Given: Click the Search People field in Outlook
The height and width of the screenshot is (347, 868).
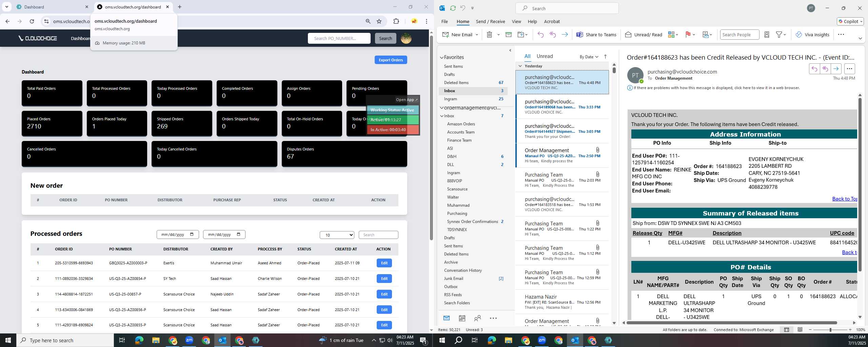Looking at the screenshot, I should click(739, 35).
